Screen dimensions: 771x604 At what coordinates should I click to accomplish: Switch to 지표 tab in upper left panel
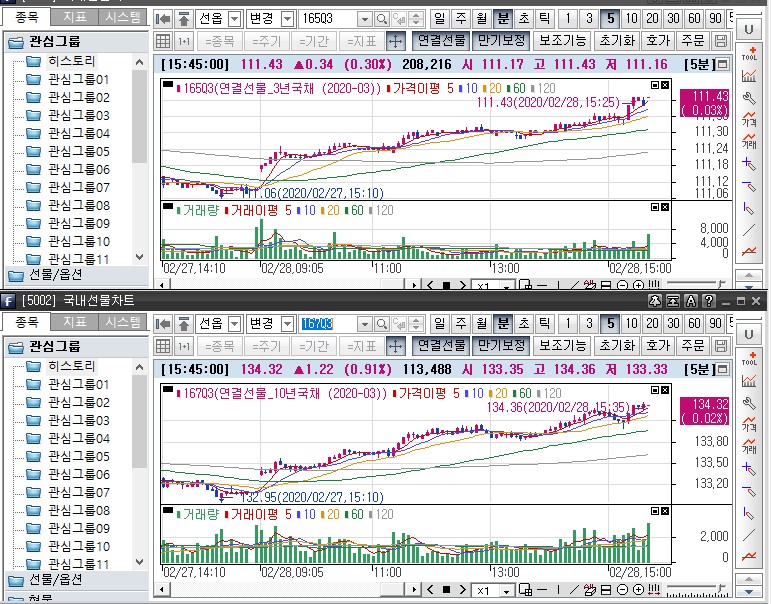pyautogui.click(x=75, y=17)
